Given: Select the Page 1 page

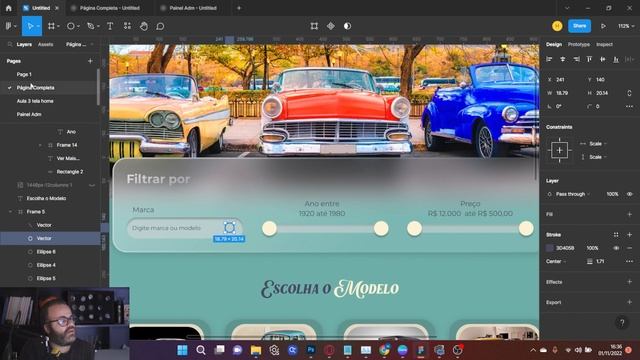Looking at the screenshot, I should tap(24, 74).
